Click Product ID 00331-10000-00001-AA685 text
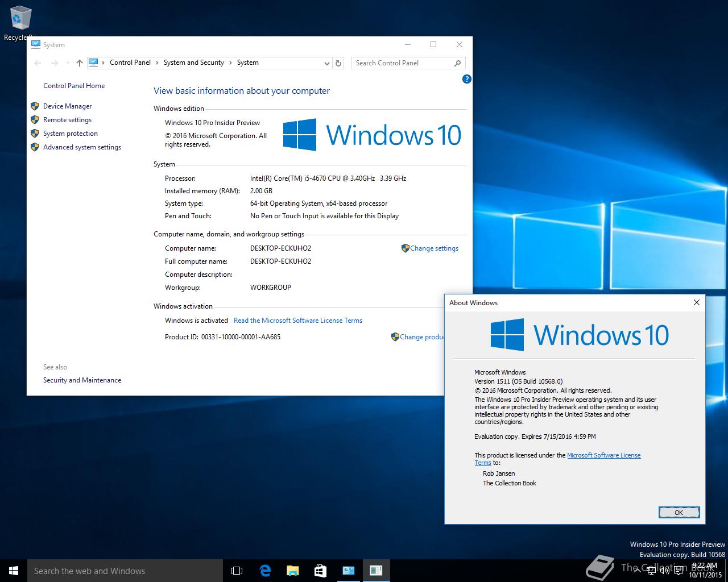Image resolution: width=728 pixels, height=582 pixels. pyautogui.click(x=222, y=337)
